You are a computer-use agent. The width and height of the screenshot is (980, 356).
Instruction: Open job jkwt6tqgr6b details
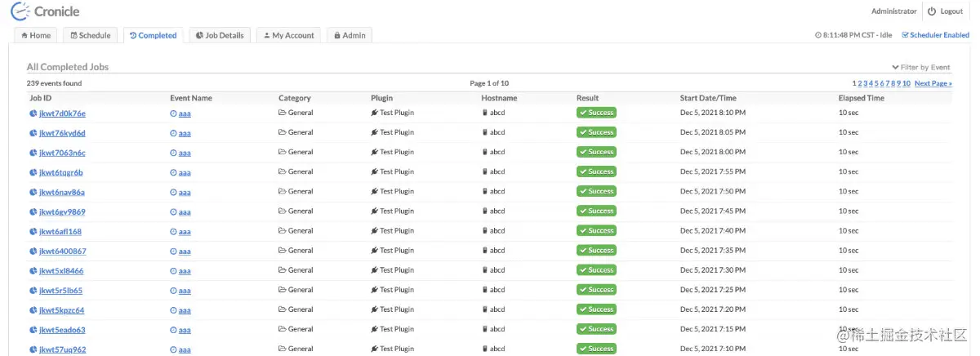click(61, 172)
